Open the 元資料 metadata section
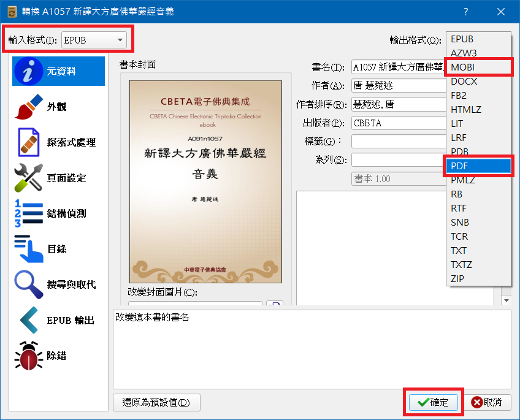This screenshot has height=420, width=520. tap(58, 71)
